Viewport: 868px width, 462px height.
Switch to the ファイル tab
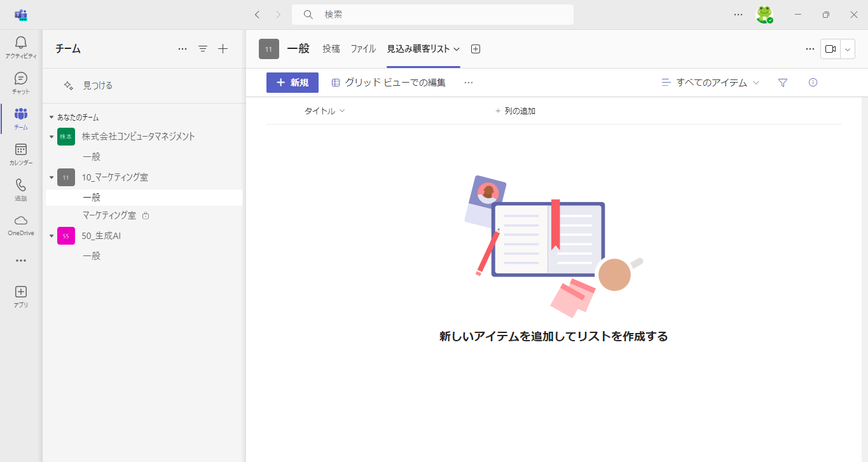point(363,49)
